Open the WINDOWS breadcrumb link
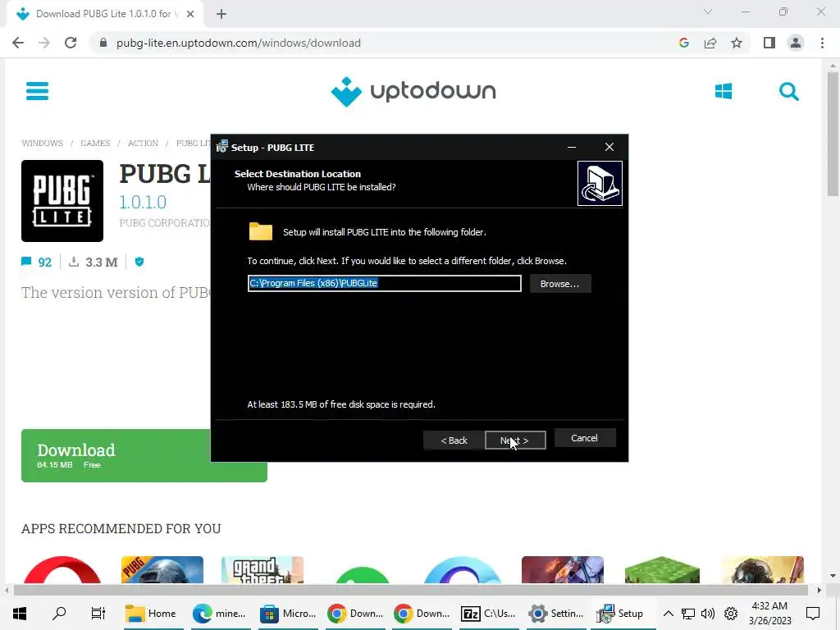Screen dimensions: 840x630 [x=43, y=143]
